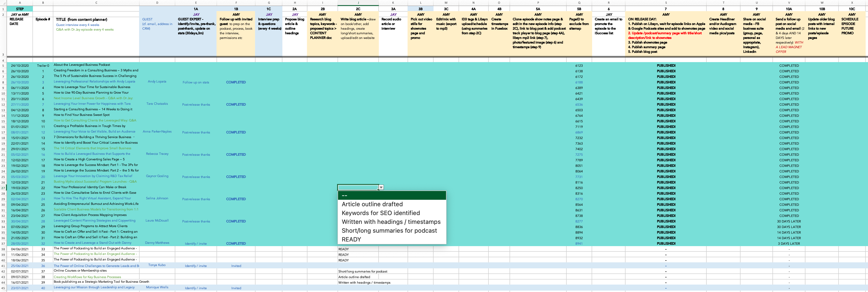Screen dimensions: 868x292
Task: Select 'Written with headings / timestamps' in dropdown list
Action: click(x=392, y=222)
